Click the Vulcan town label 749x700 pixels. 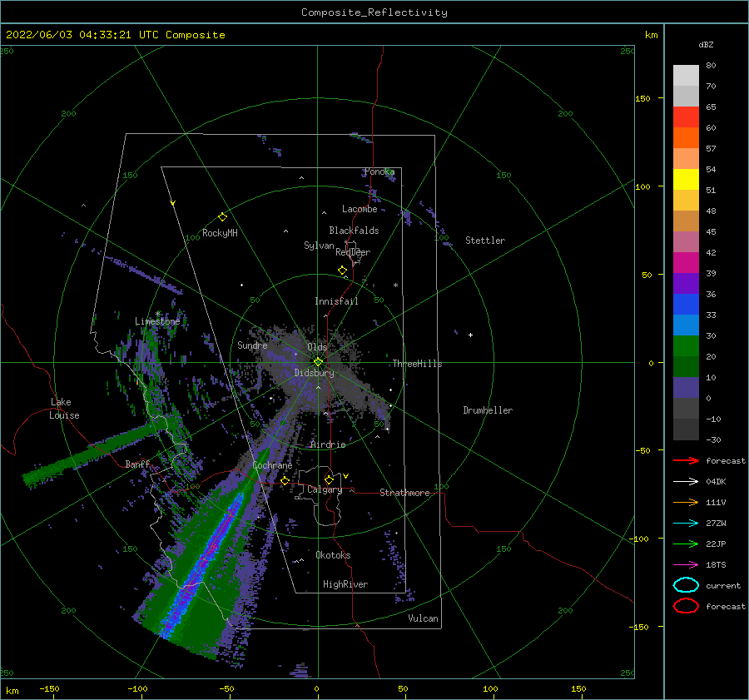pos(423,618)
